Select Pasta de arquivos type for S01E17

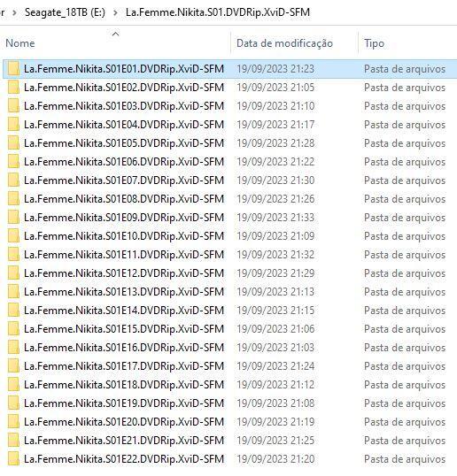(405, 366)
